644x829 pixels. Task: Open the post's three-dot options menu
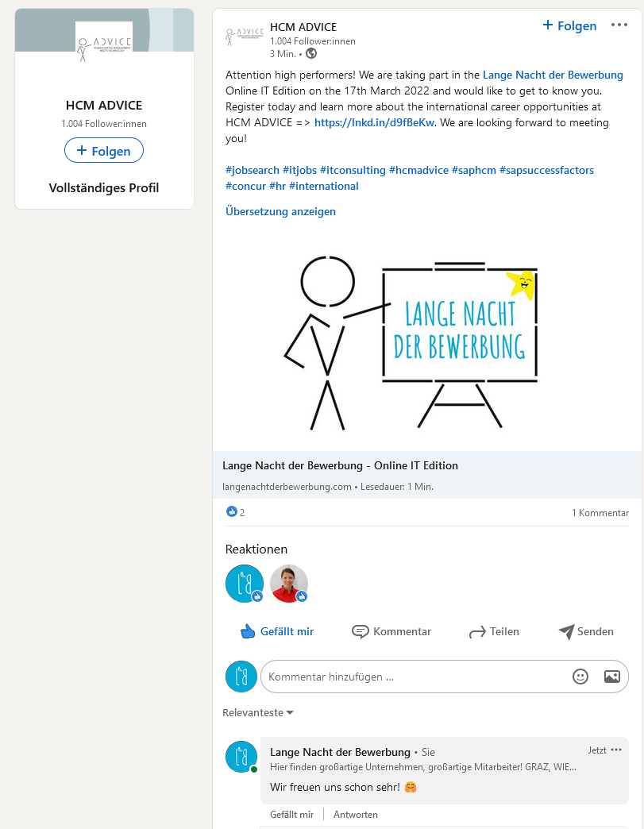[619, 25]
